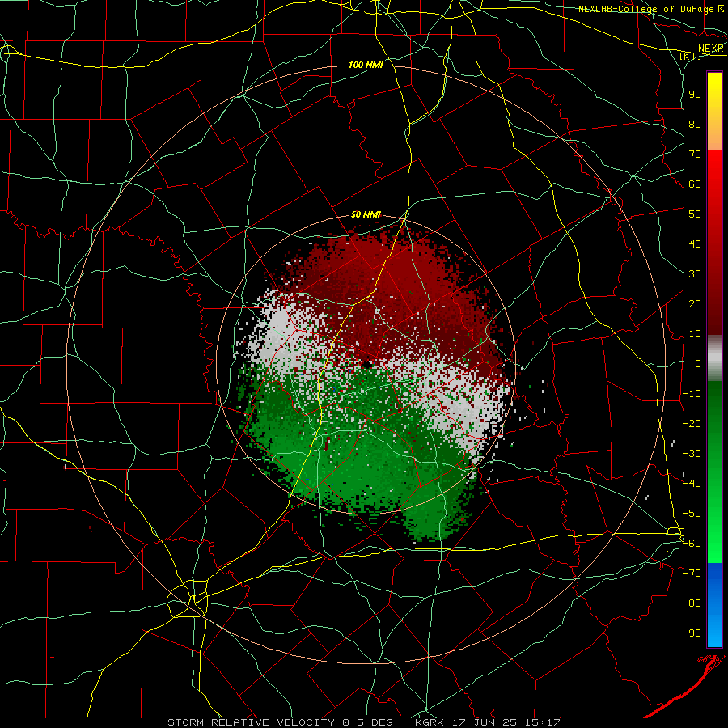The width and height of the screenshot is (728, 728).
Task: Click the 10 value on the velocity scale
Action: click(695, 334)
